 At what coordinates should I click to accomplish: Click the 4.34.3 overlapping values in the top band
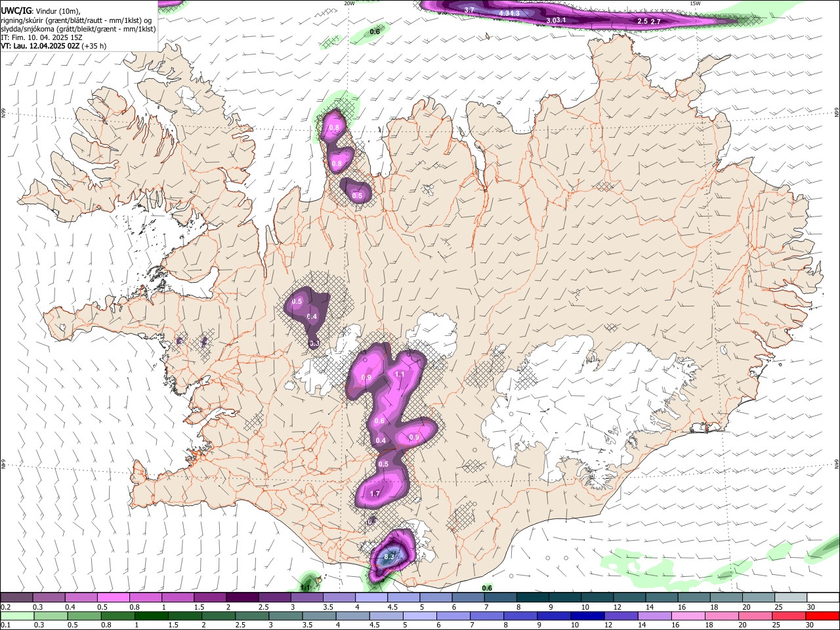pyautogui.click(x=509, y=13)
